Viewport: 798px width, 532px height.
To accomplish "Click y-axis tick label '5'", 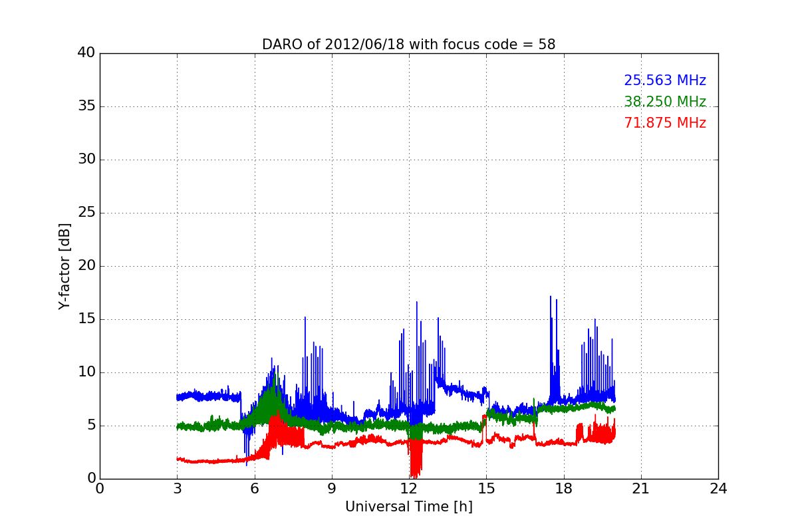I will click(90, 426).
